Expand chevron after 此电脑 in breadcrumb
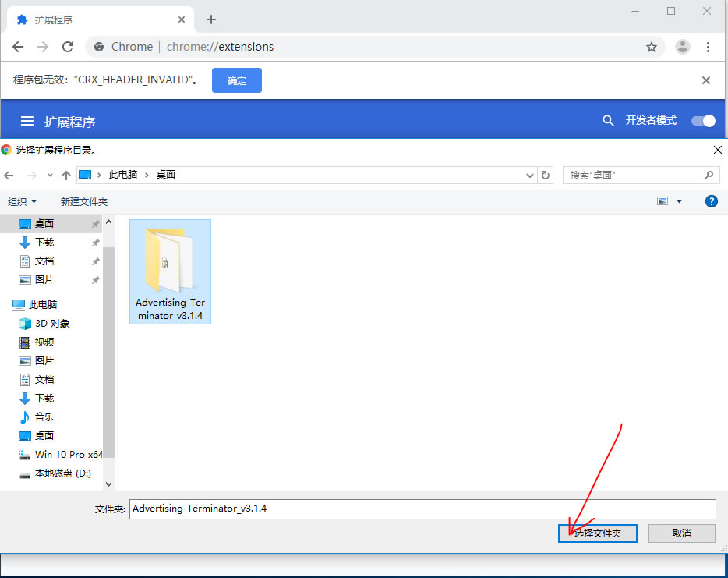 pos(147,176)
